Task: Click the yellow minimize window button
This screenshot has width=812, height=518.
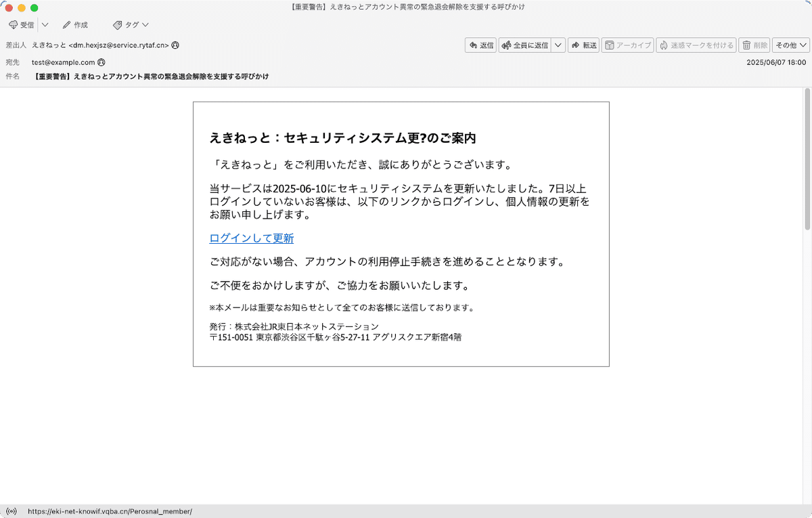Action: (x=22, y=7)
